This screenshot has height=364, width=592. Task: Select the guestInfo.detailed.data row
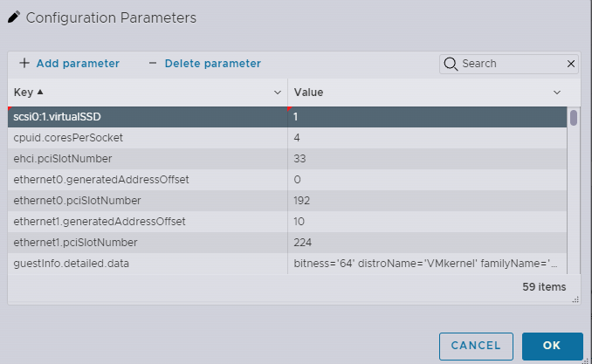click(x=148, y=263)
